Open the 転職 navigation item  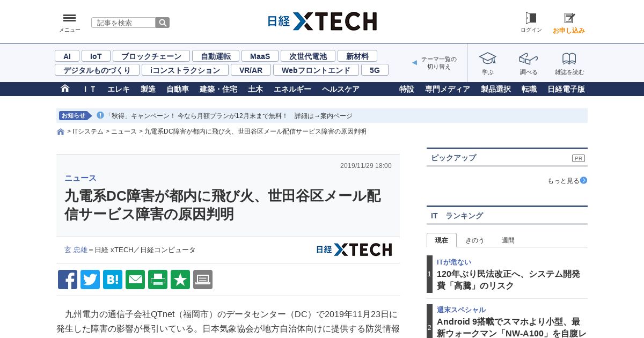point(529,89)
